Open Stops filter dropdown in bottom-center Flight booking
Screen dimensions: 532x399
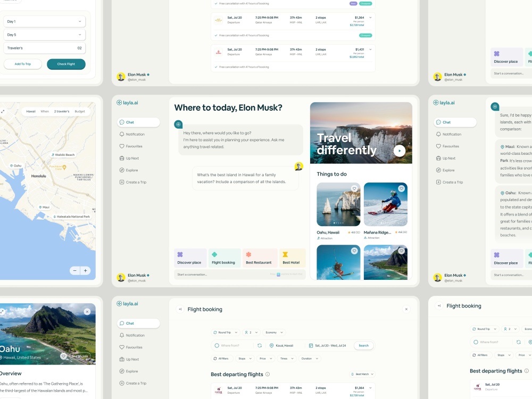245,359
